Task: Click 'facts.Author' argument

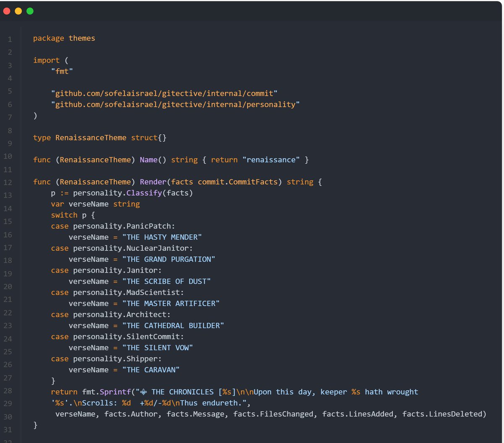Action: (131, 414)
